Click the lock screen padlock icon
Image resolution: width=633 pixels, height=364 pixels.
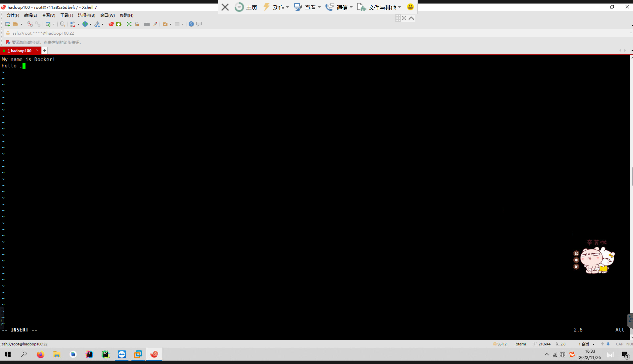click(137, 24)
